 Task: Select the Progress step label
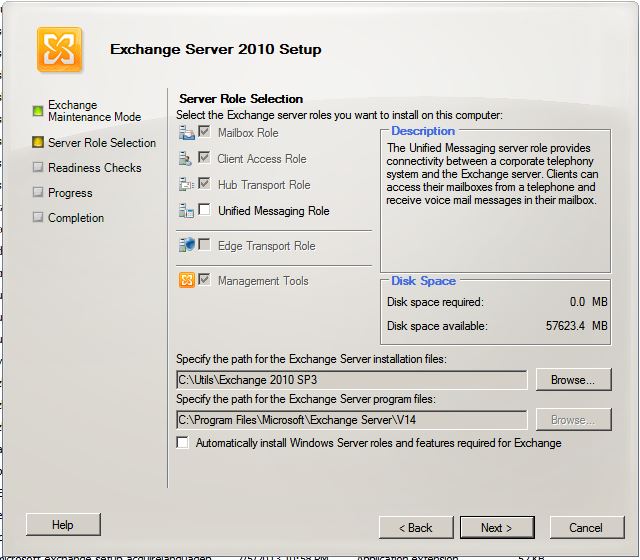click(70, 193)
